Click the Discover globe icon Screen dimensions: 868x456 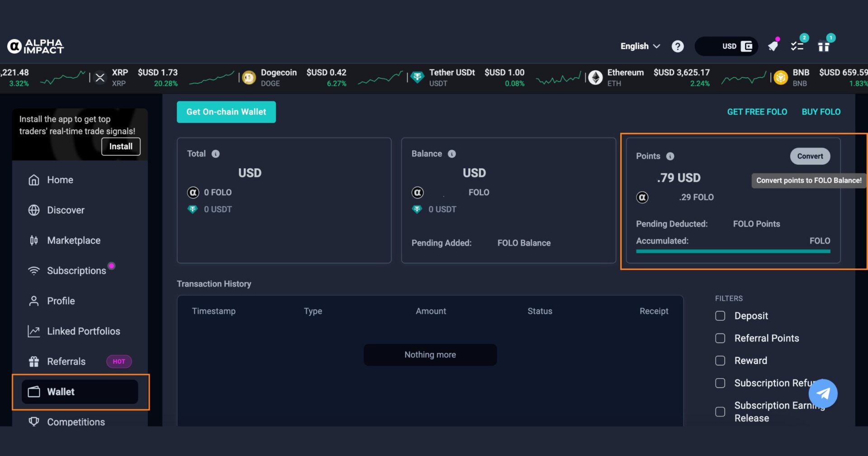coord(34,210)
